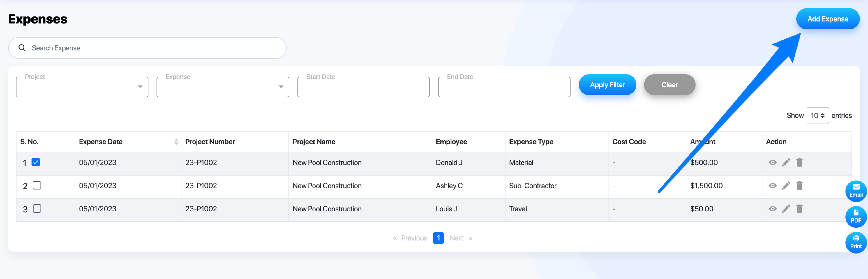Screen dimensions: 868x279
Task: Edit the Travel expense with pencil icon
Action: 786,209
